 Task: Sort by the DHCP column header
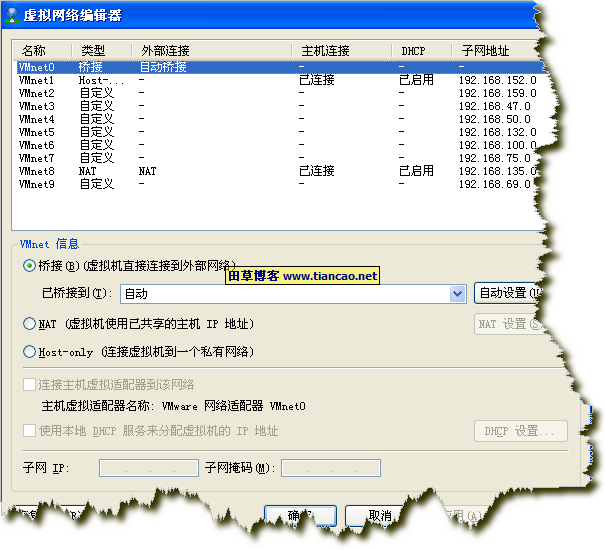click(x=421, y=50)
